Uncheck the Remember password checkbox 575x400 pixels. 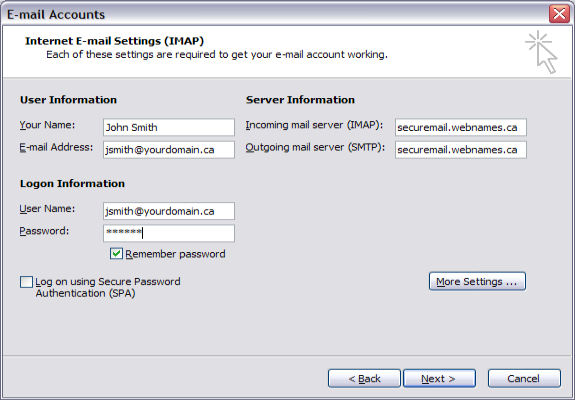[x=116, y=254]
